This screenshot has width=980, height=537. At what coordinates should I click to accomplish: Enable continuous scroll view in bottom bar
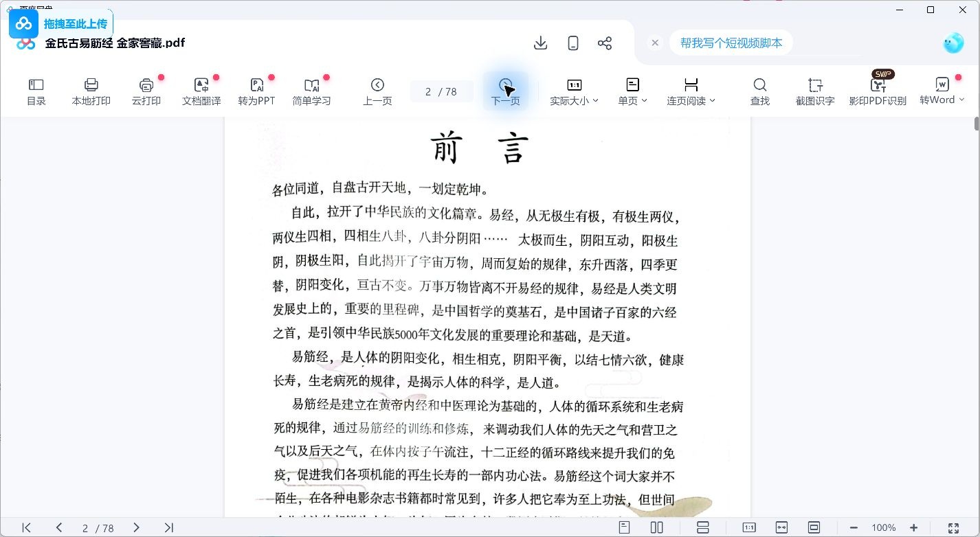(x=702, y=527)
